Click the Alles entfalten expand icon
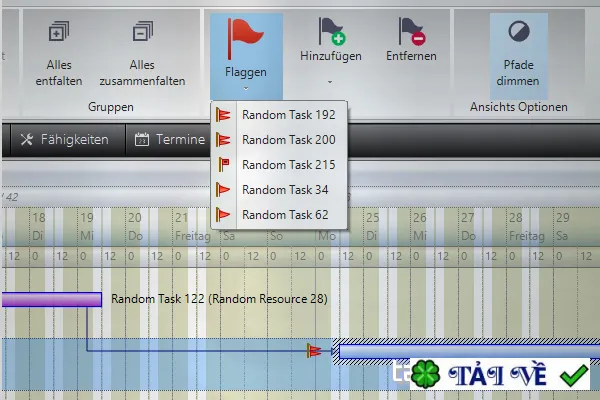This screenshot has width=600, height=400. (x=59, y=31)
